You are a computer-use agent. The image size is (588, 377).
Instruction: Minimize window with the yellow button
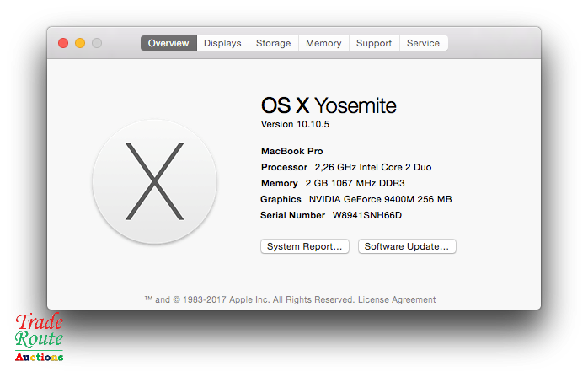coord(80,43)
